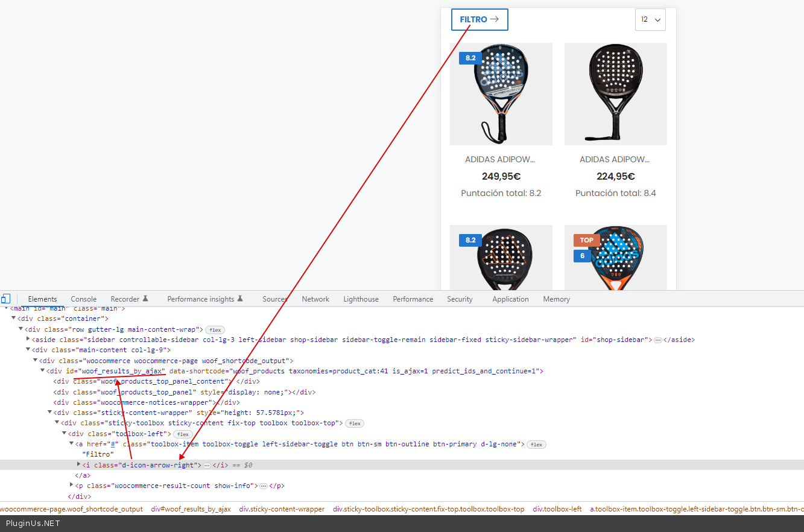Expand the i d-icon-arrow-right node
804x532 pixels.
click(78, 464)
